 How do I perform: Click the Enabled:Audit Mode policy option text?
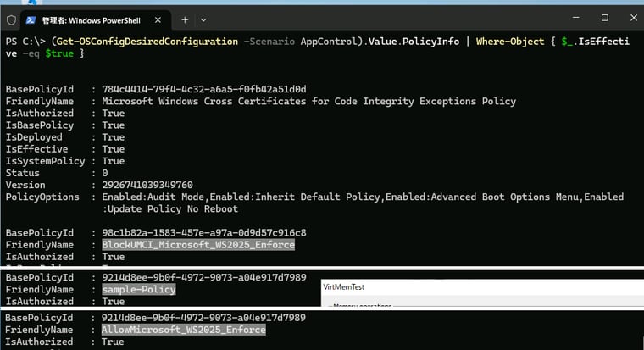[x=153, y=197]
